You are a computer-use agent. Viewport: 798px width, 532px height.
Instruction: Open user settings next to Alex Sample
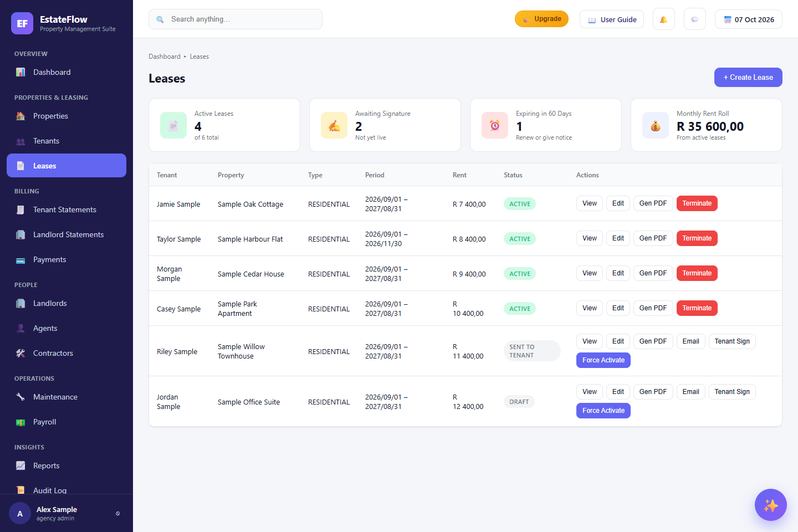point(117,514)
